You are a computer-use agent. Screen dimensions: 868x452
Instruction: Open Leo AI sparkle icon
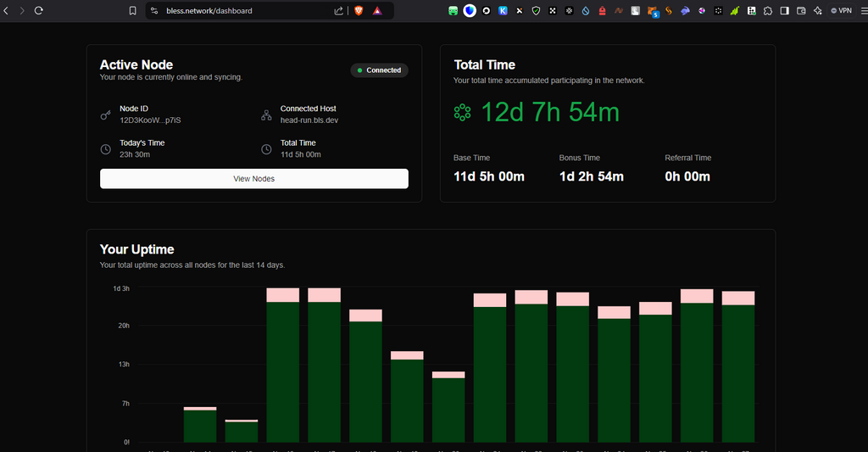coord(818,10)
